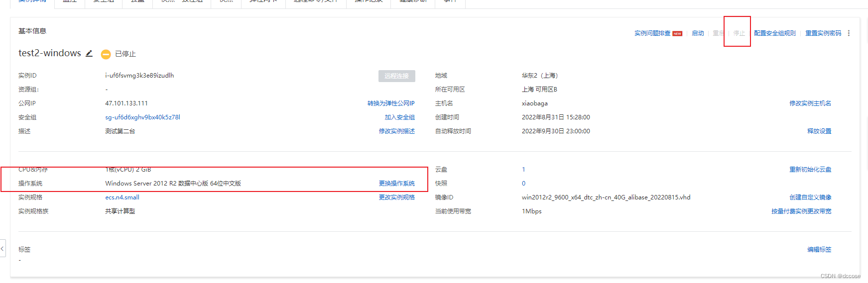Screen dimensions: 868x283
Task: Click the instance name test2-windows
Action: coord(50,53)
